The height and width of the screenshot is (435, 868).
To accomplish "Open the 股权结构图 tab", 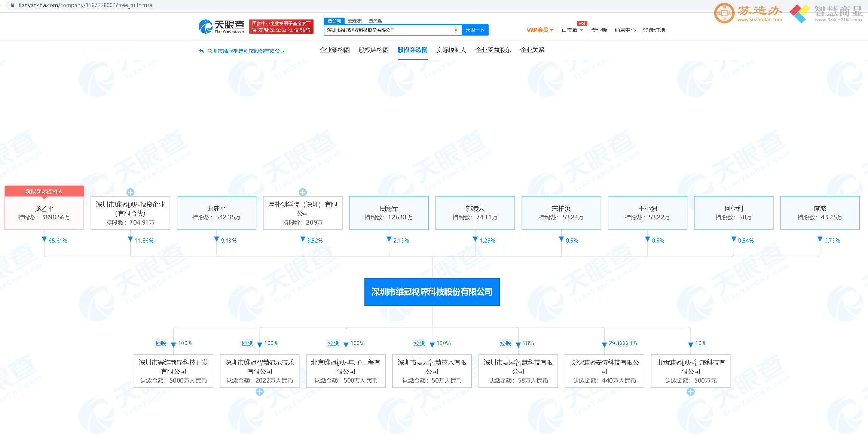I will click(x=373, y=50).
